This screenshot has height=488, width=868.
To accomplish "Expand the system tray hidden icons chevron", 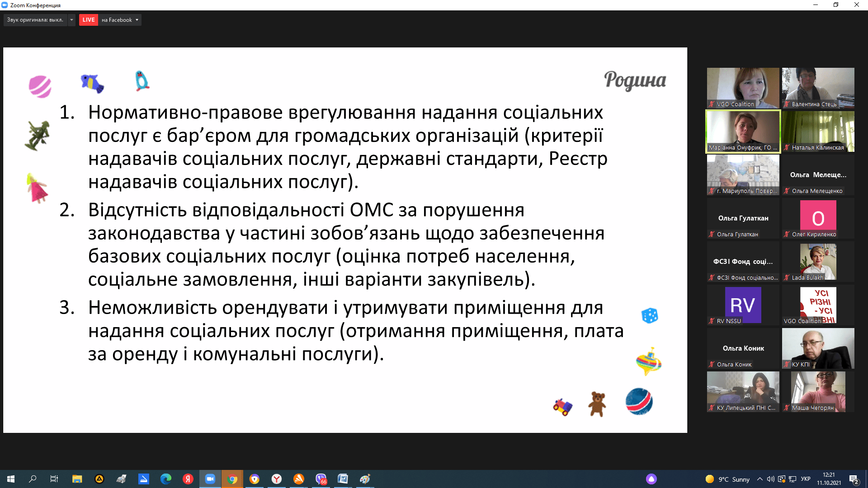I will click(x=760, y=479).
